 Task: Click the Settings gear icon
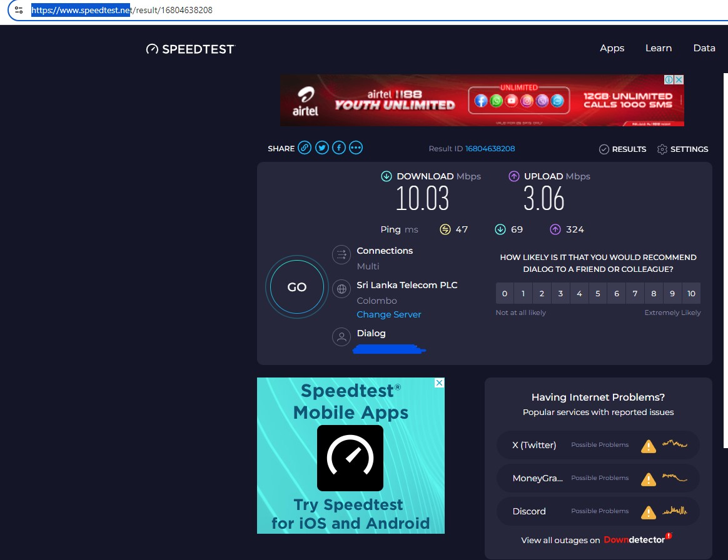(662, 149)
